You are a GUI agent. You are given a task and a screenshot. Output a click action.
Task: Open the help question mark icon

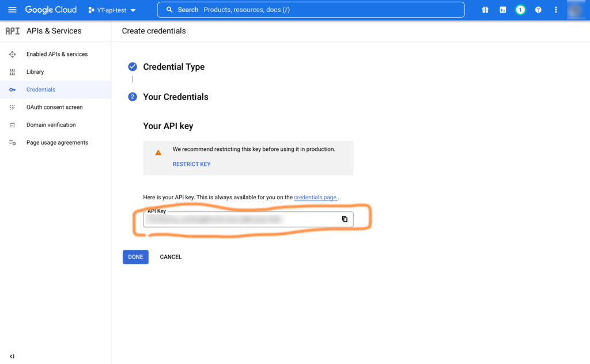[x=538, y=10]
